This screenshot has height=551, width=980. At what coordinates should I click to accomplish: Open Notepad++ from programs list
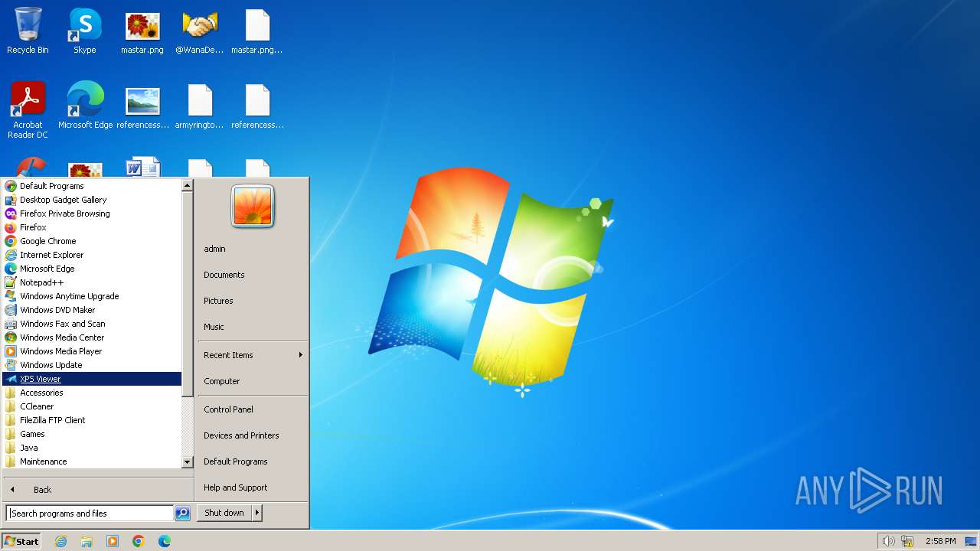[92, 282]
